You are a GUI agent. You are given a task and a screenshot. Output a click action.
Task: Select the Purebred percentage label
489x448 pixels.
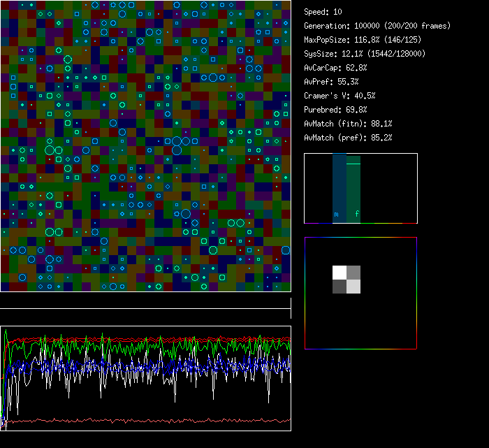335,110
